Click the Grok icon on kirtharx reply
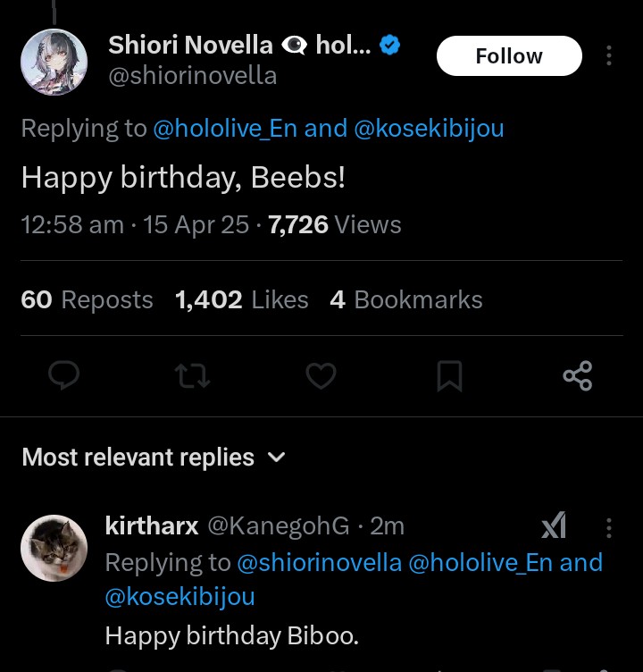This screenshot has height=672, width=643. (x=554, y=526)
